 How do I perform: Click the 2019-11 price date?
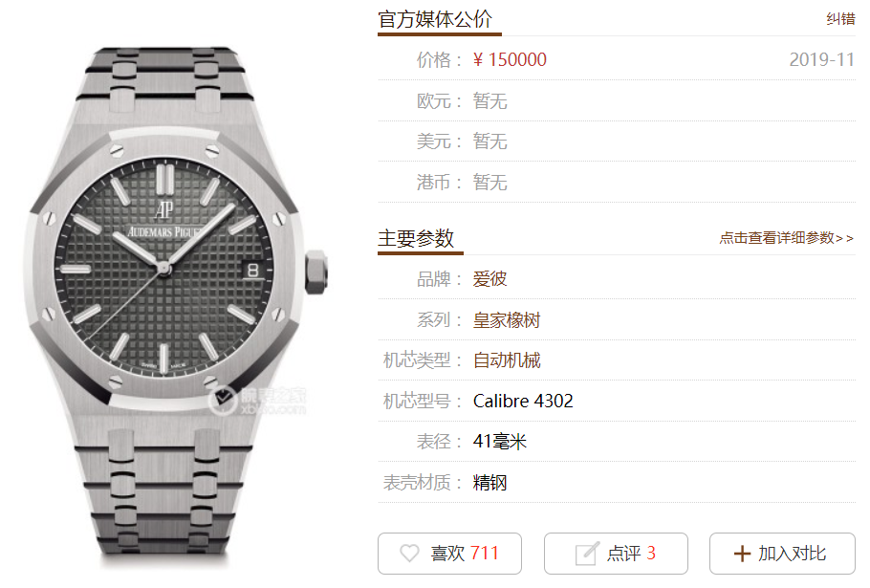(x=822, y=60)
